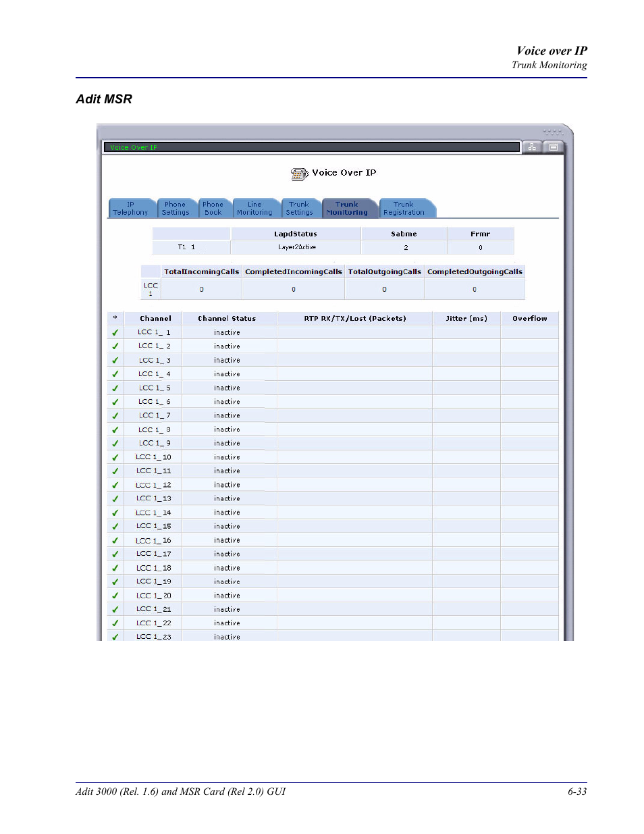644x834 pixels.
Task: Click the list view icon in the title bar
Action: [553, 147]
